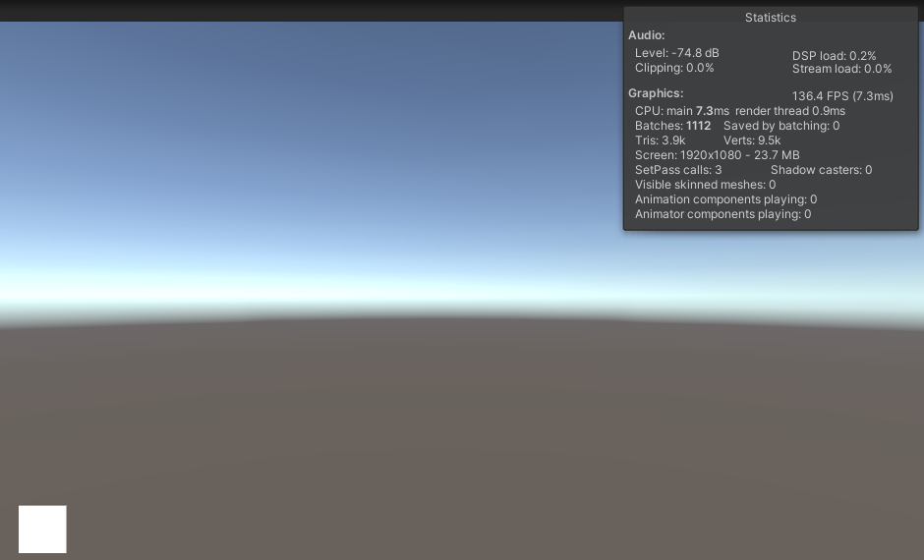Click the Statistics panel title

coord(771,18)
